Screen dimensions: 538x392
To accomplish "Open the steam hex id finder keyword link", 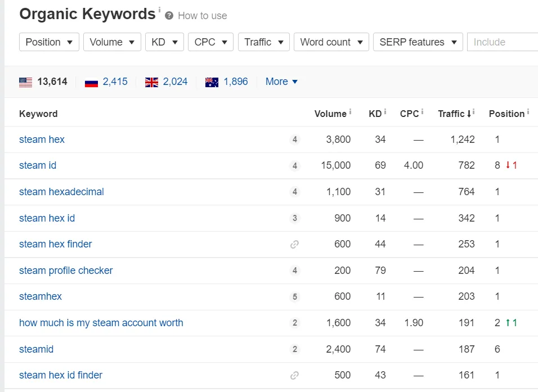I will coord(61,375).
